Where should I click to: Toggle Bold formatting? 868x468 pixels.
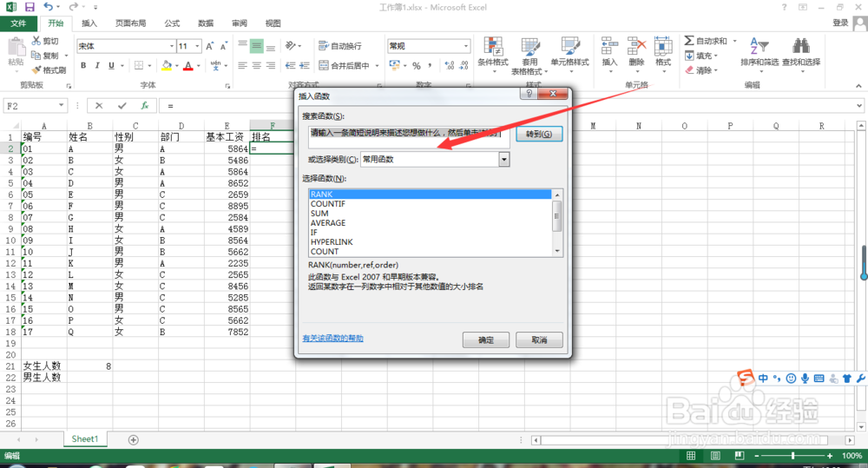click(x=83, y=65)
